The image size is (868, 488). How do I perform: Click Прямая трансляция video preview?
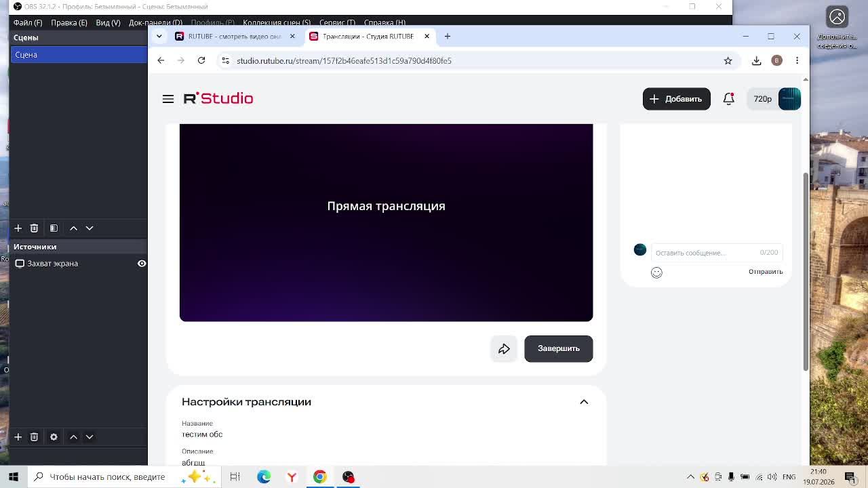386,222
